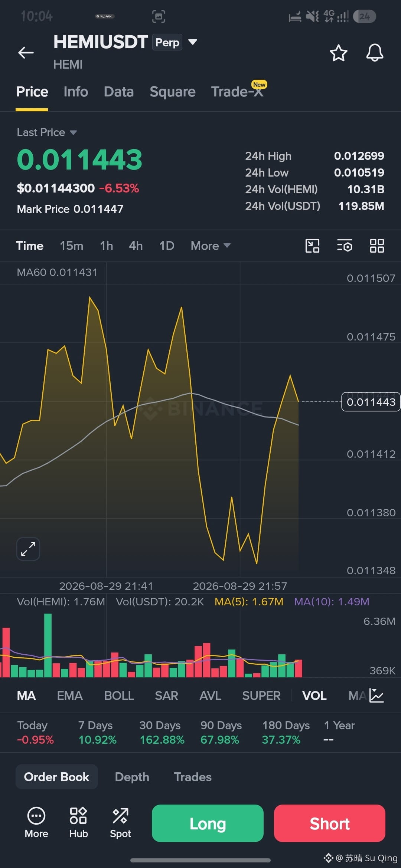Switch to Spot trading icon

coord(120,823)
